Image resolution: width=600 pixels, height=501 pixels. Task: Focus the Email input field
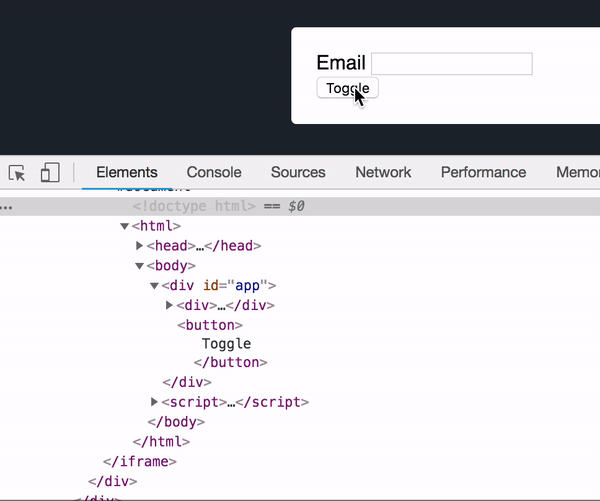(x=452, y=64)
